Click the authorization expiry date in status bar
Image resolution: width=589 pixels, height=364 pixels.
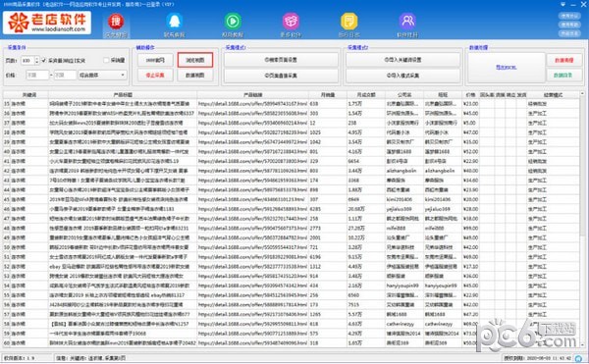tap(538, 358)
